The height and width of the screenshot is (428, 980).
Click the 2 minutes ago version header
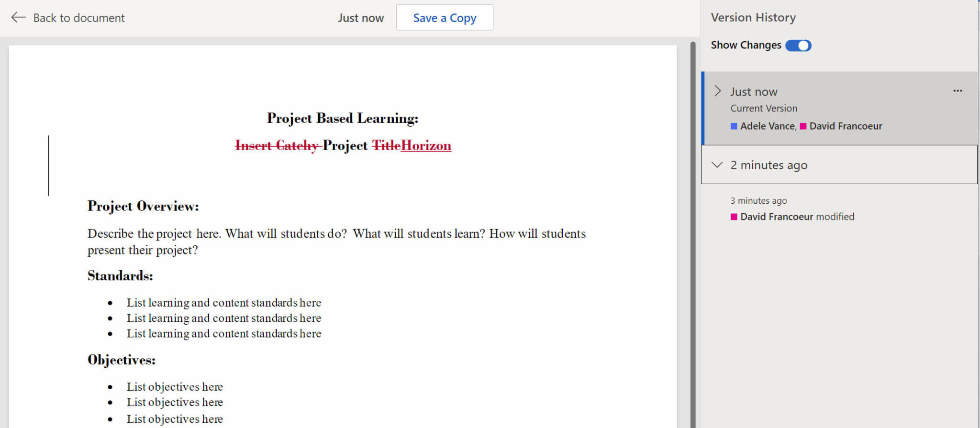click(x=768, y=165)
